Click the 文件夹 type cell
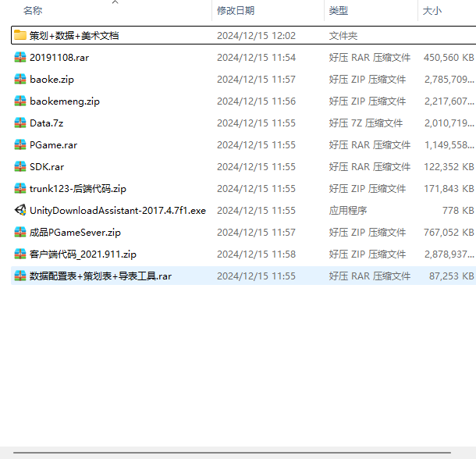The width and height of the screenshot is (476, 459). (x=343, y=36)
